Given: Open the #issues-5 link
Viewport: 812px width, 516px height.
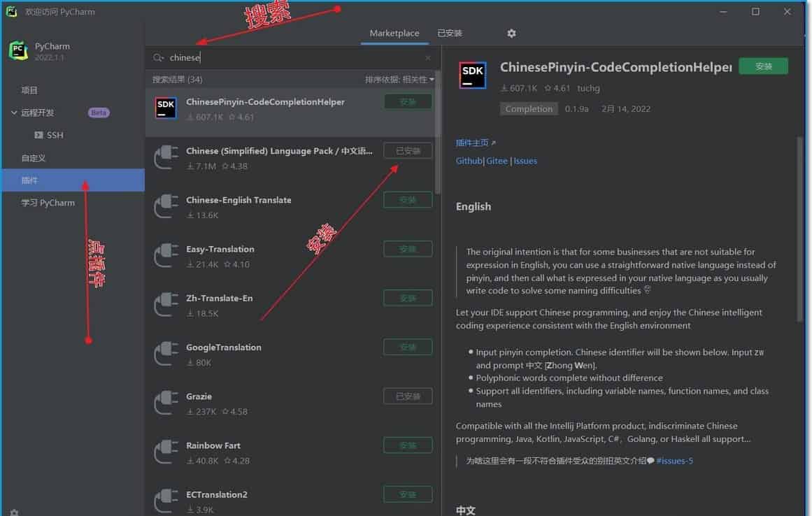Looking at the screenshot, I should 674,461.
